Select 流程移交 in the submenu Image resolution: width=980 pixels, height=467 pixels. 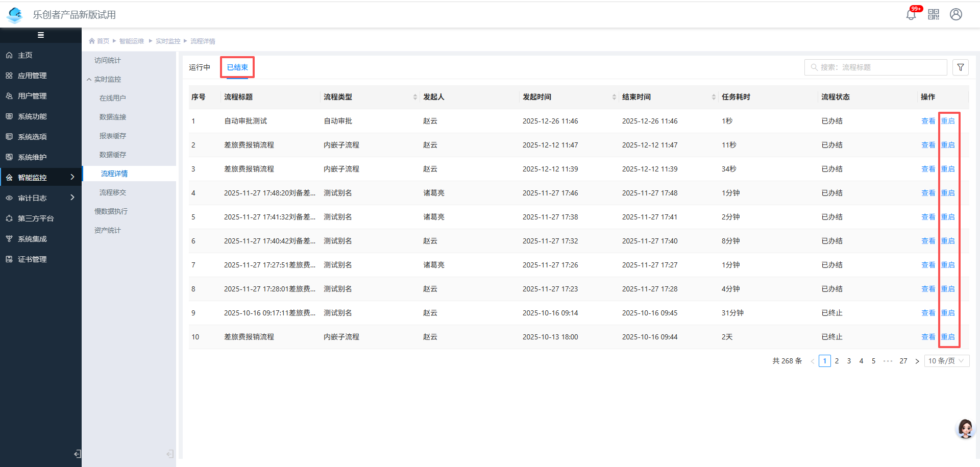click(113, 192)
